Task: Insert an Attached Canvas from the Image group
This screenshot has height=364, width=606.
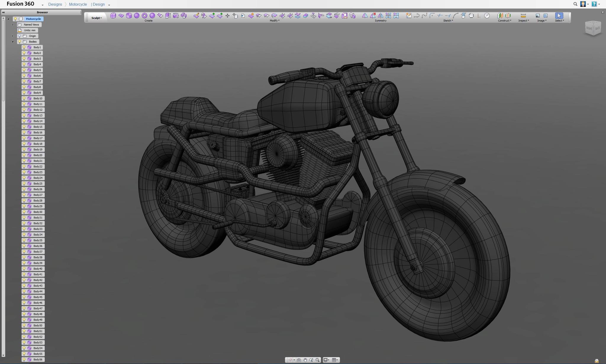Action: click(538, 15)
